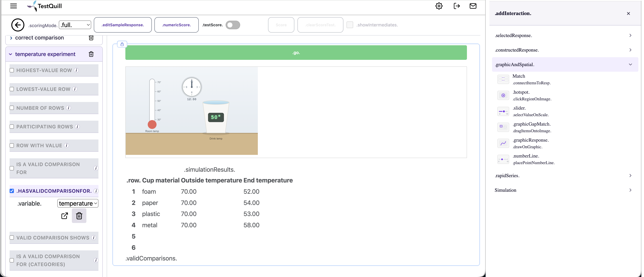The height and width of the screenshot is (277, 644).
Task: Open settings gear icon
Action: [439, 6]
